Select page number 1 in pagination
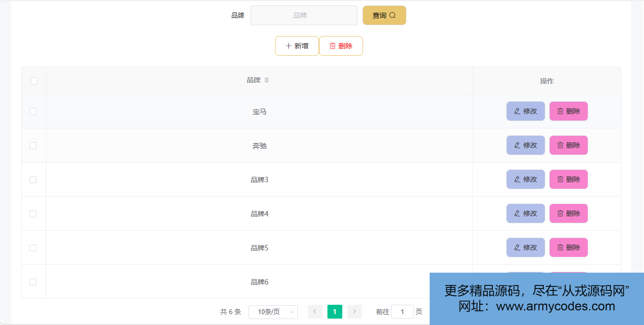 [335, 312]
